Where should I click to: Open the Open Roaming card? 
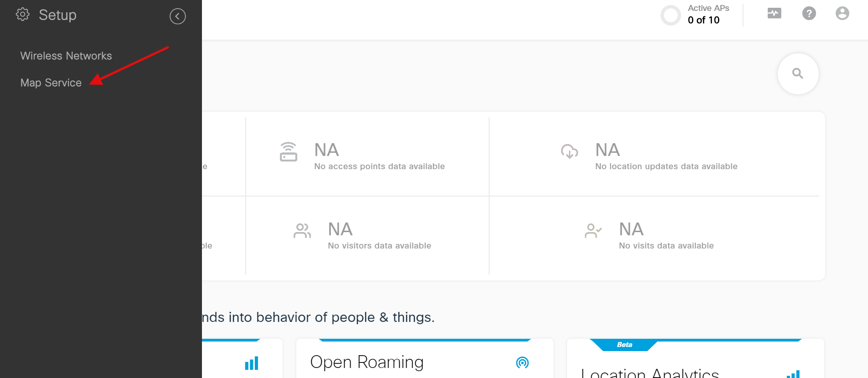(x=425, y=358)
